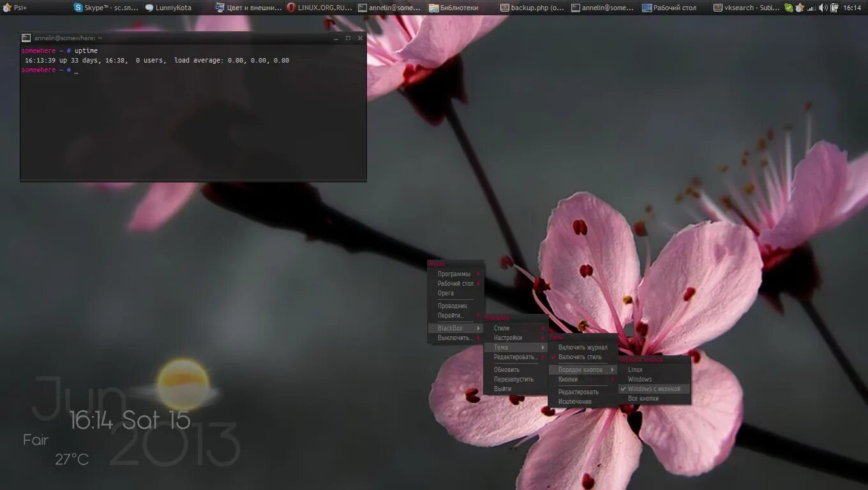868x490 pixels.
Task: Switch to the Opera LINUX.ORG.RU taskbar item
Action: [x=319, y=8]
